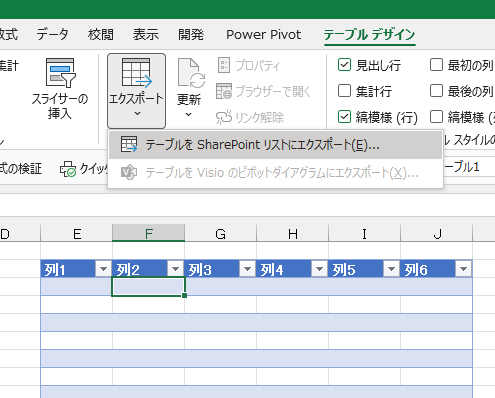The height and width of the screenshot is (398, 495).
Task: Toggle the 見出し行 checkbox
Action: tap(344, 65)
